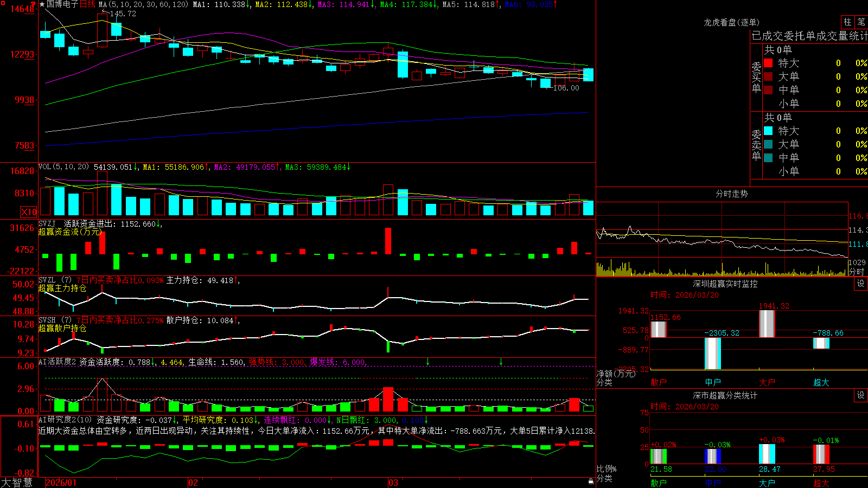Click VOL(5,10,20) indicator label

tap(64, 167)
